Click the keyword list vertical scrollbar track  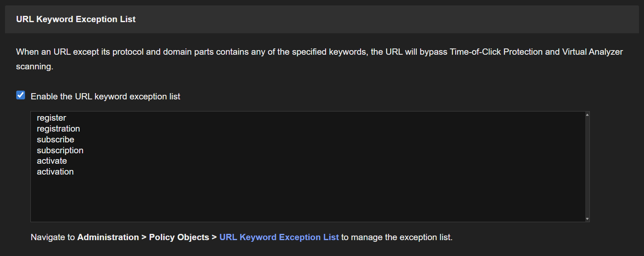[x=587, y=167]
